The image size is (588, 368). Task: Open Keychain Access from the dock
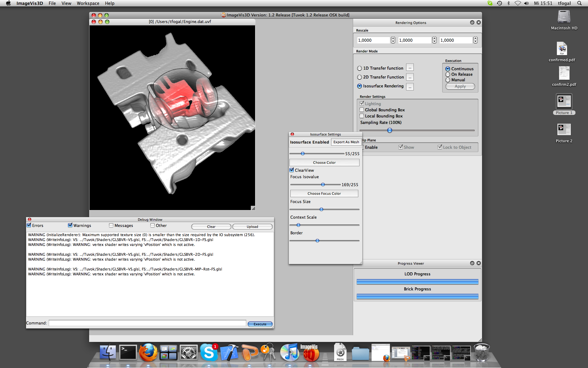(269, 352)
